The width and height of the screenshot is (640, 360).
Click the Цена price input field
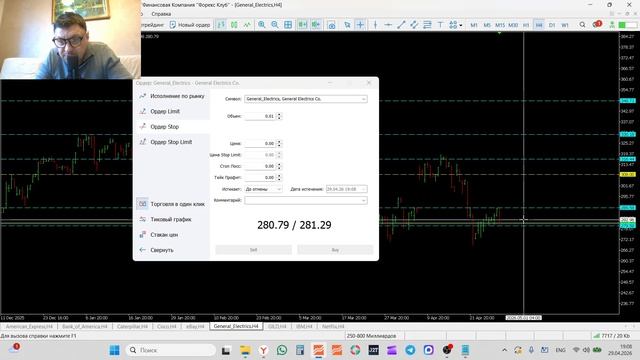click(x=260, y=144)
